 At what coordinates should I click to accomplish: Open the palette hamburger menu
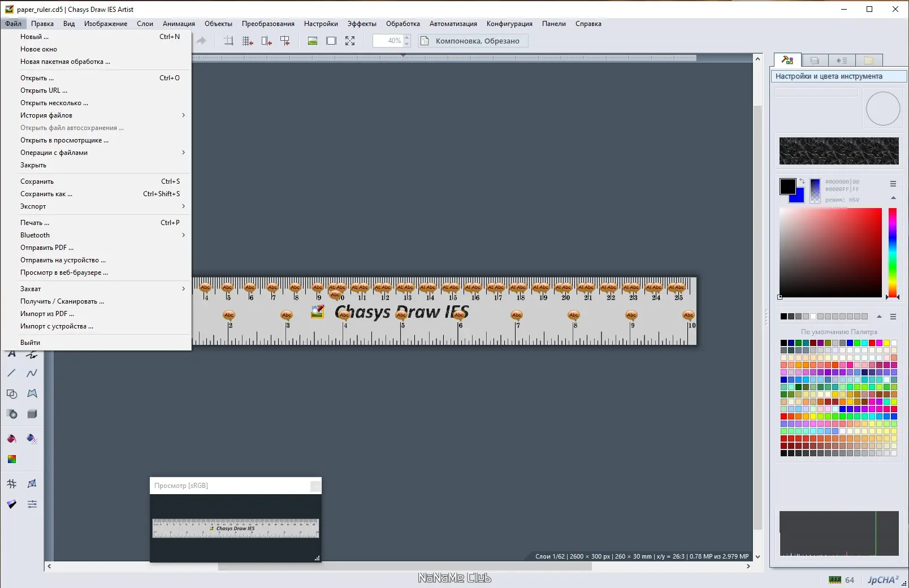[893, 317]
